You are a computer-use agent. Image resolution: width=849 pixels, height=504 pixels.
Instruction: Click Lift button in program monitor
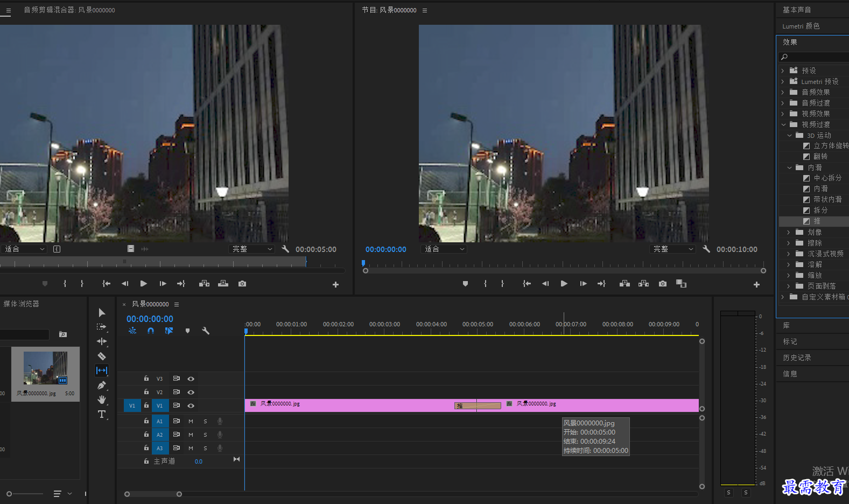point(625,284)
